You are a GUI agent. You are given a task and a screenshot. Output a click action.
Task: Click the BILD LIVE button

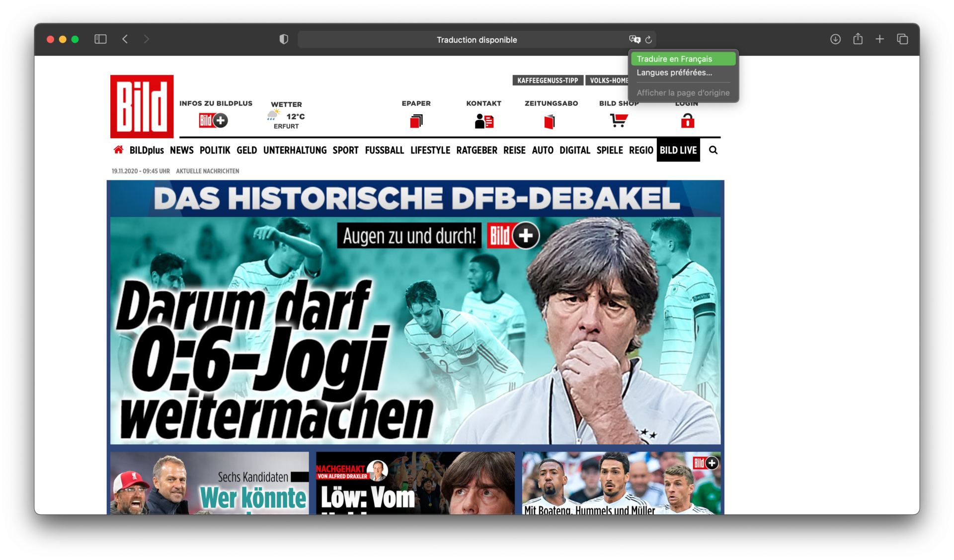[678, 150]
